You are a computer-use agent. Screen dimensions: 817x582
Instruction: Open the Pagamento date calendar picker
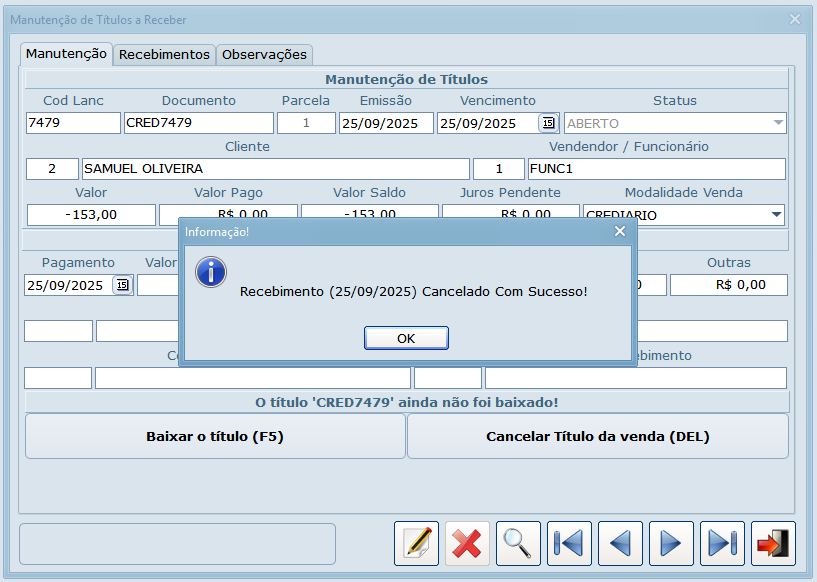click(122, 285)
